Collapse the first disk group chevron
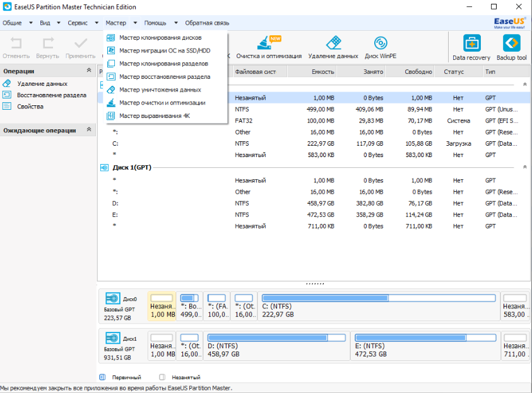The width and height of the screenshot is (532, 393). 524,85
